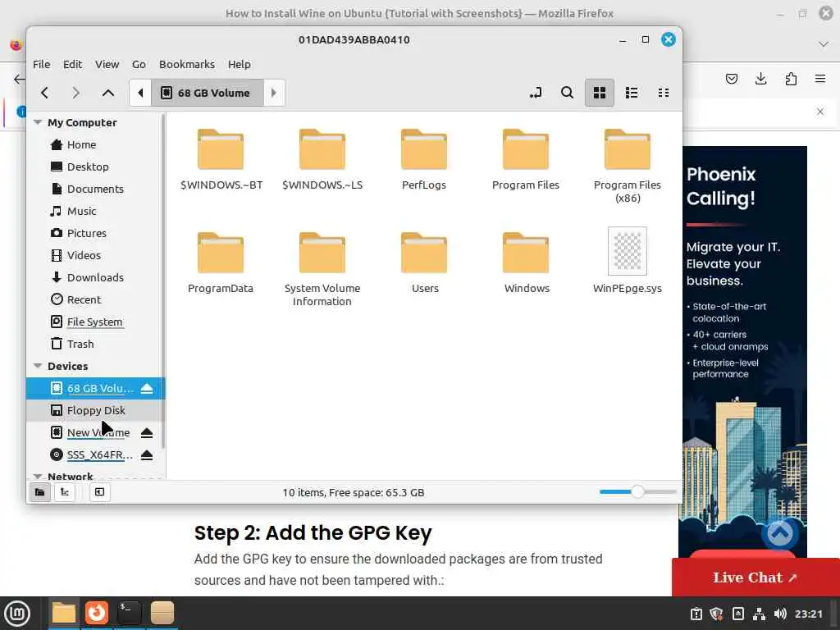Image resolution: width=840 pixels, height=630 pixels.
Task: Select the Program Files folder
Action: coord(526,160)
